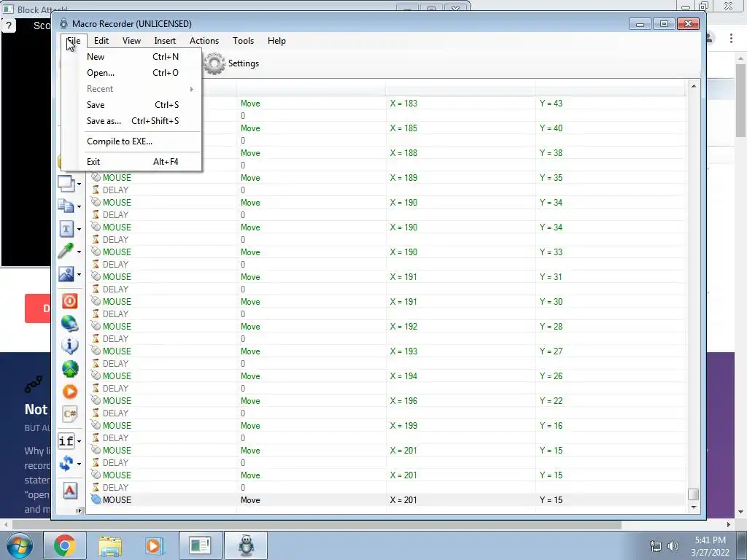Expand the clipboard action dropdown arrow
Image resolution: width=747 pixels, height=560 pixels.
click(x=79, y=206)
